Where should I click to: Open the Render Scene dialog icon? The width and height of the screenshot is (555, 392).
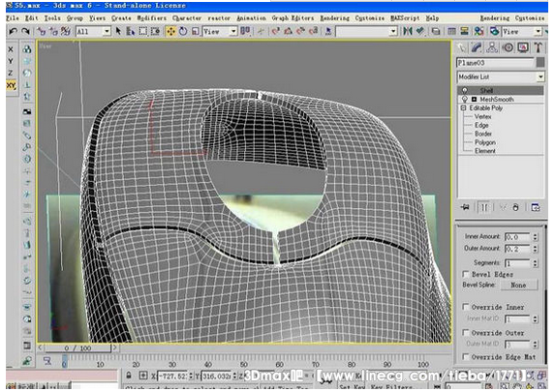(x=495, y=32)
